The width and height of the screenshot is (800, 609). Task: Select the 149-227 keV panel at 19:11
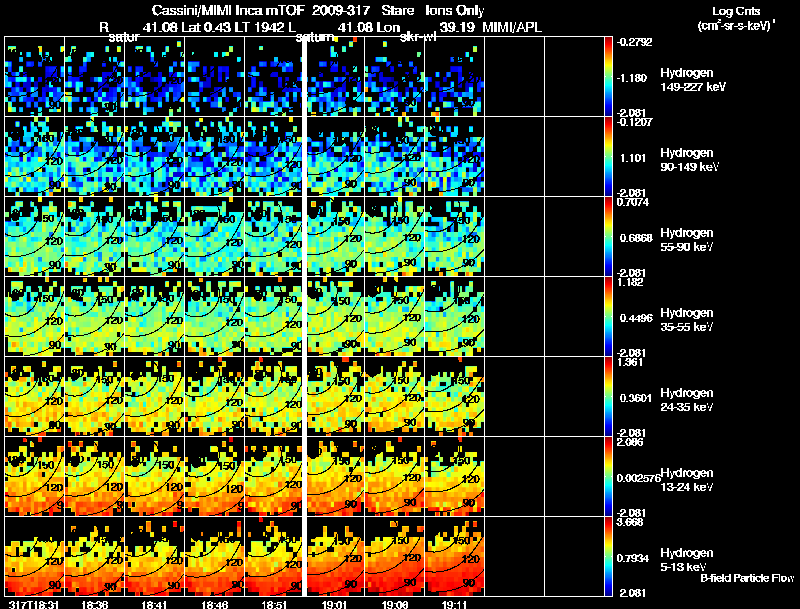[x=455, y=77]
